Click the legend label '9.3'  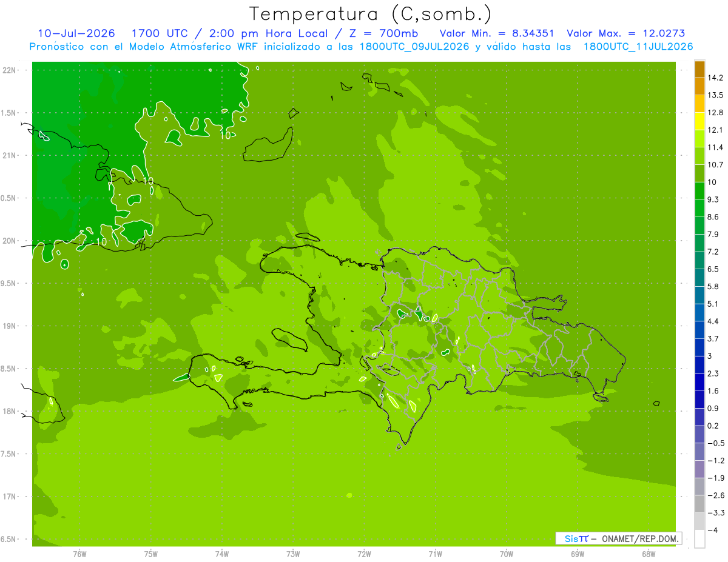tap(713, 199)
